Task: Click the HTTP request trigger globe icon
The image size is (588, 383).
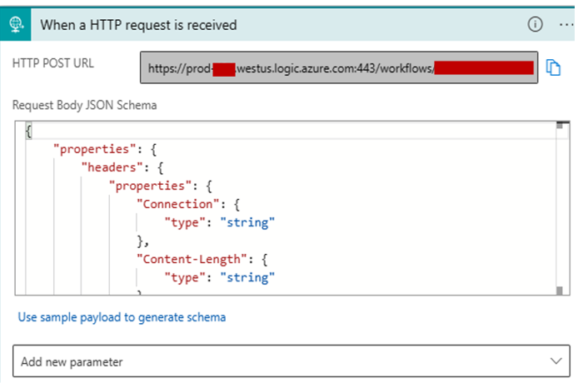Action: pos(15,25)
